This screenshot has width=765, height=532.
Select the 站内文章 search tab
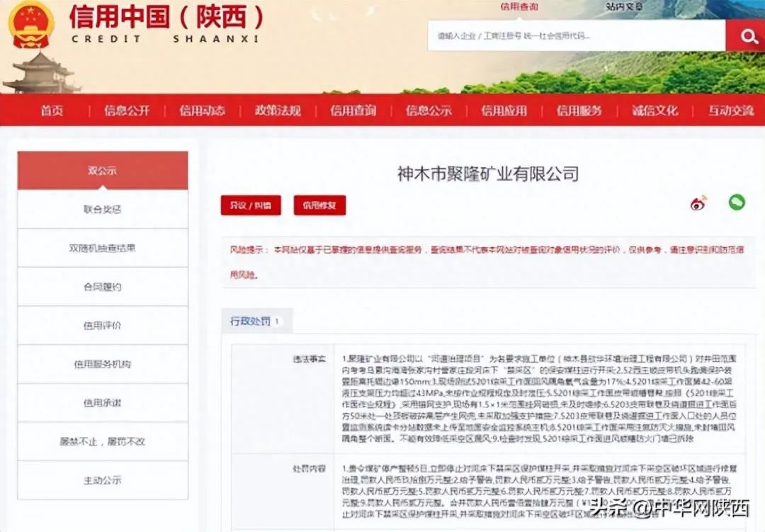tap(625, 6)
